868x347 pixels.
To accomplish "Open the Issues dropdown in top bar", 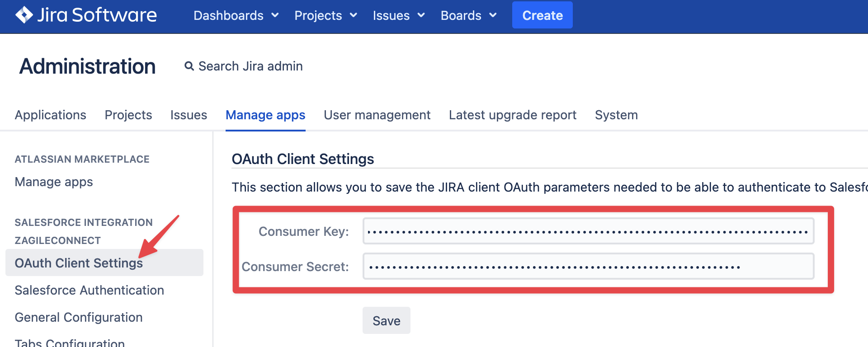I will pos(398,15).
